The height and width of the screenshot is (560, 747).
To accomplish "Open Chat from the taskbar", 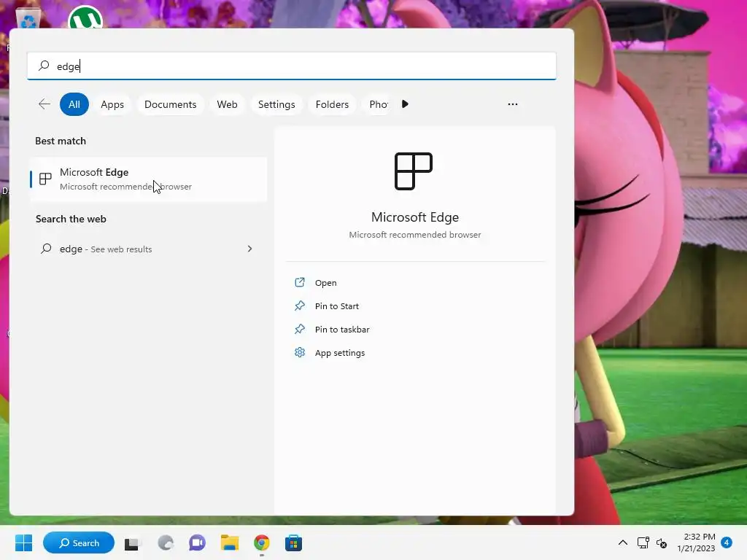I will 197,543.
